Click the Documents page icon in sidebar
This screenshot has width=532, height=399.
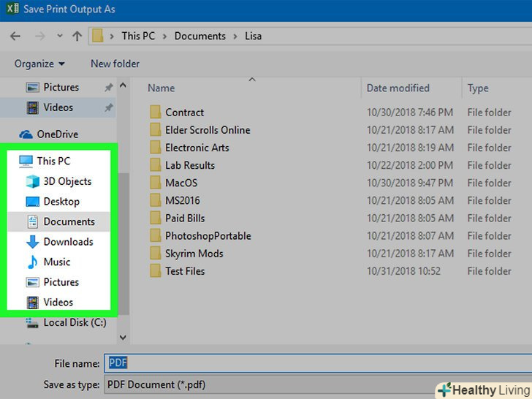coord(33,222)
